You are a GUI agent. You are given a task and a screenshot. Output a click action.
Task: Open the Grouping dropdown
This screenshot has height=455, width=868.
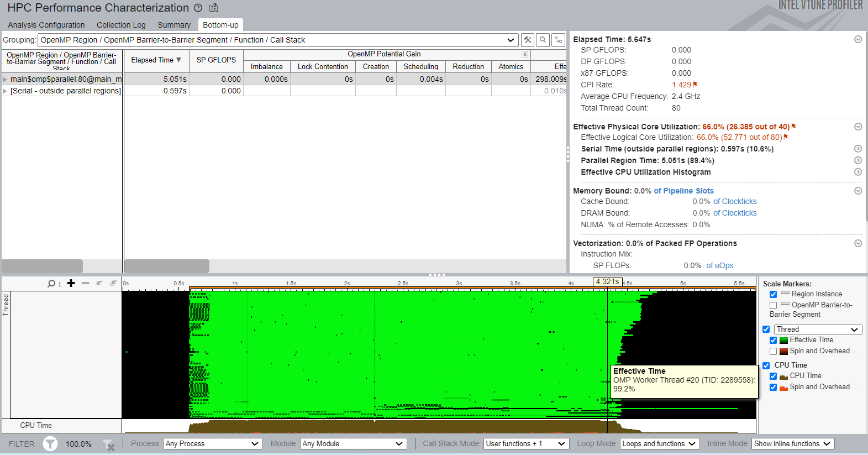click(x=510, y=40)
